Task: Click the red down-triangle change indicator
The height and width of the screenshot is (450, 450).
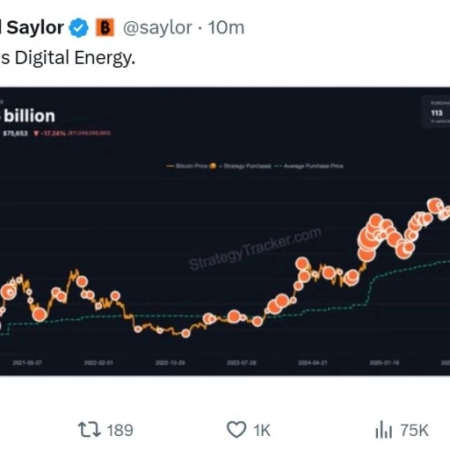Action: tap(36, 133)
